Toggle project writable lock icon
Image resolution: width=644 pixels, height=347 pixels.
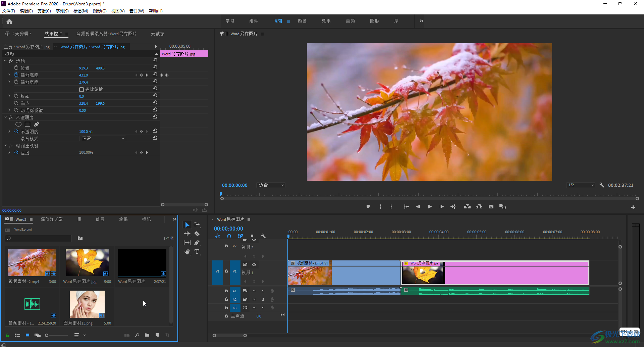coord(7,335)
